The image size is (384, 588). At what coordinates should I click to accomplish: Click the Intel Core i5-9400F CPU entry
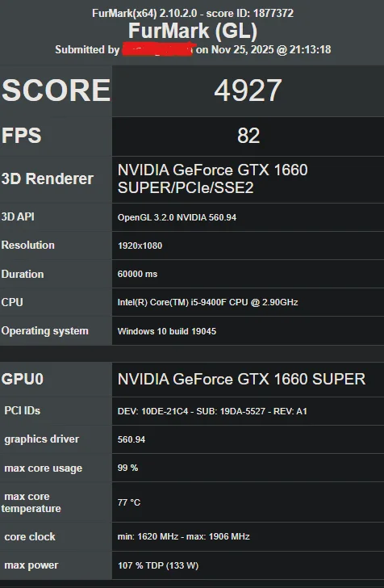[x=207, y=302]
